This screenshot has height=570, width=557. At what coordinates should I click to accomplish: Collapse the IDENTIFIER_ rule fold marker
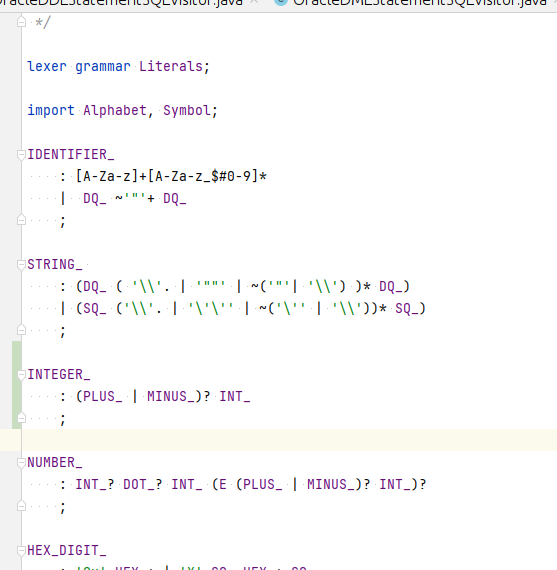point(21,155)
